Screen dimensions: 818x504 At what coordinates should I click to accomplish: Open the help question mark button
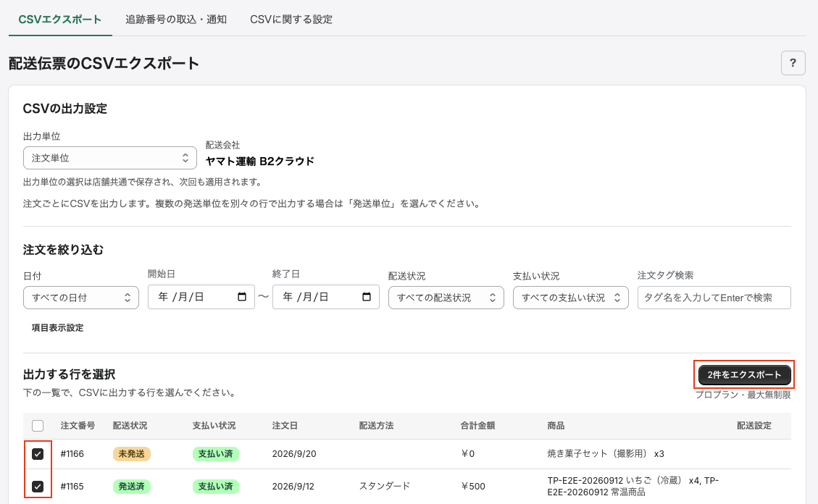point(793,63)
